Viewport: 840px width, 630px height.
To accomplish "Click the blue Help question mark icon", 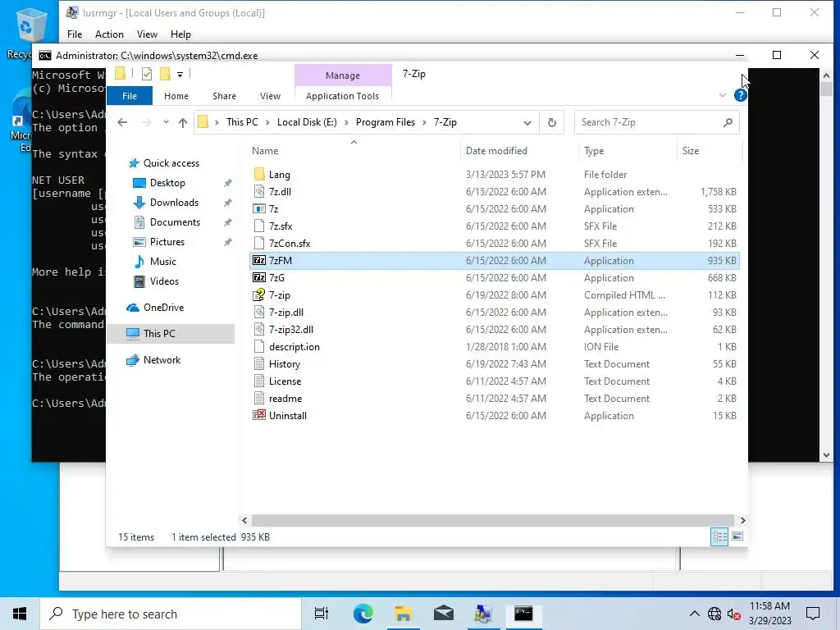I will click(741, 95).
